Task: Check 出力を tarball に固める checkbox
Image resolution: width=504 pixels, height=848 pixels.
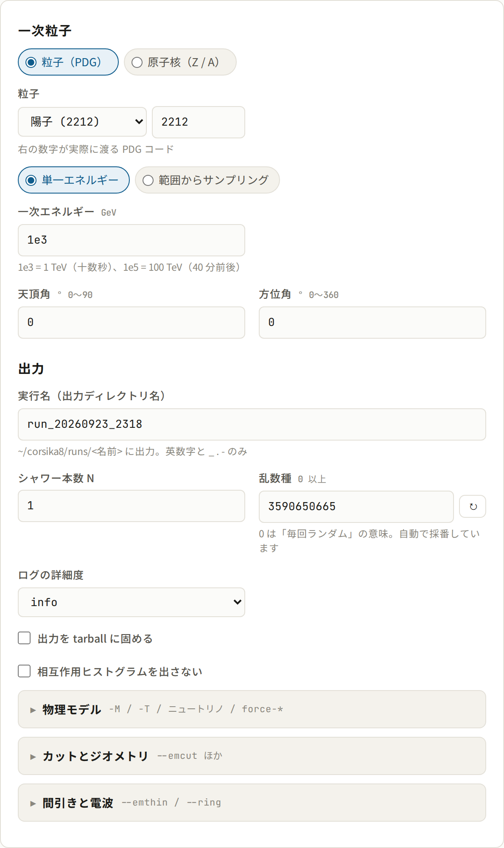Action: [24, 638]
